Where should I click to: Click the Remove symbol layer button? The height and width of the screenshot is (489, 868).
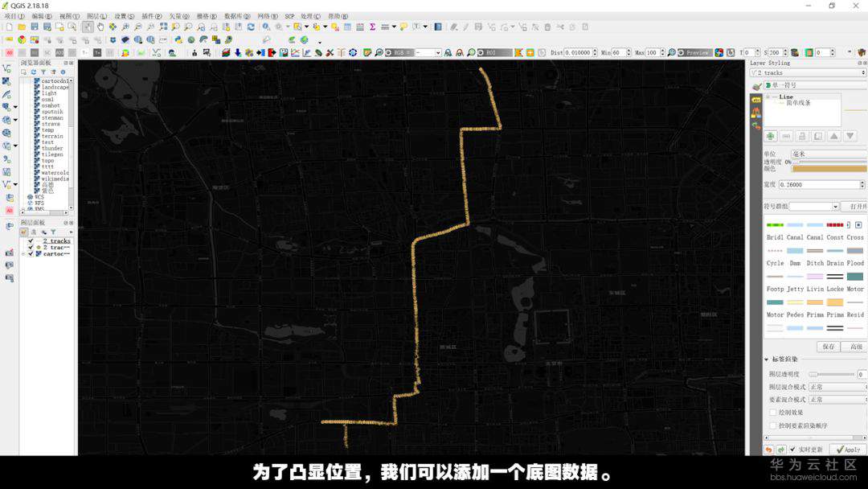coord(786,136)
